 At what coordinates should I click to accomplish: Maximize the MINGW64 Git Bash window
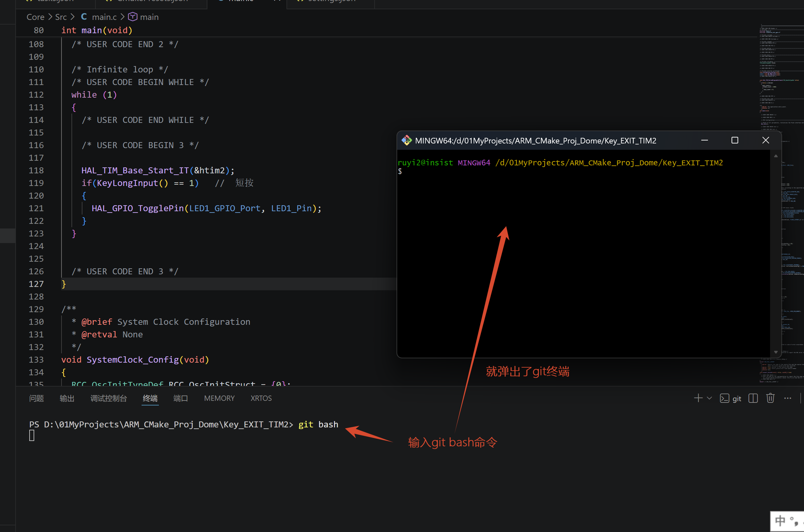coord(735,140)
